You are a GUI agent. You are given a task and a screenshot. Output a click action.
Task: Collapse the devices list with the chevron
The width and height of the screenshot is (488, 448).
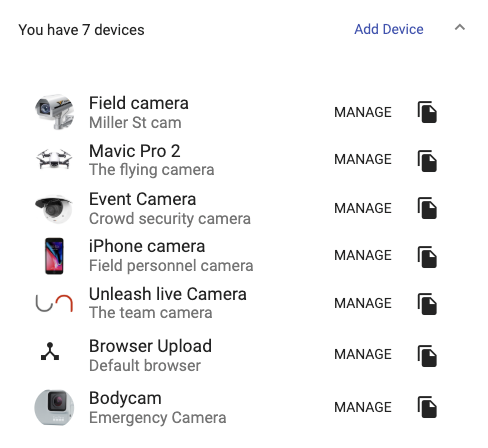460,27
